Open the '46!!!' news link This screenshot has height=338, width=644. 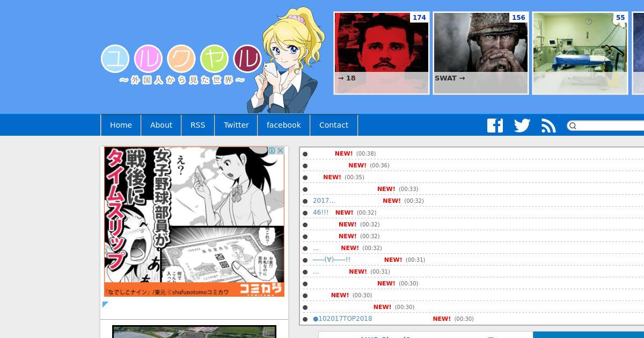pyautogui.click(x=321, y=212)
